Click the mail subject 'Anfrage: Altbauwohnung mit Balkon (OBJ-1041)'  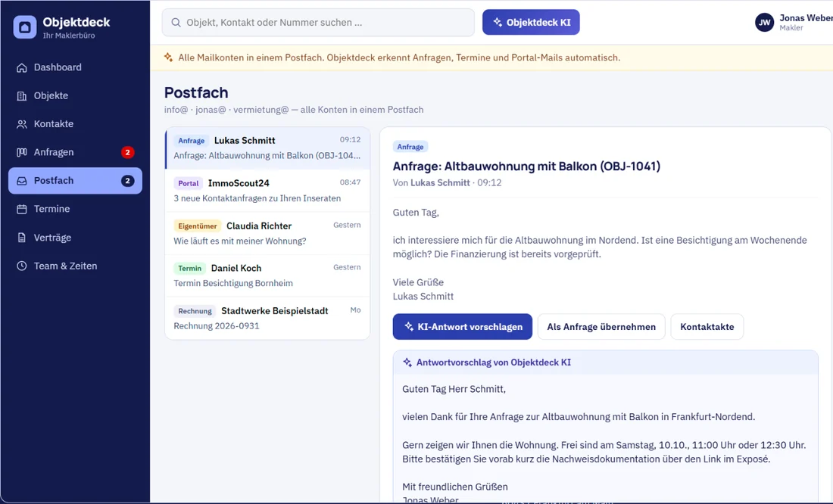526,166
